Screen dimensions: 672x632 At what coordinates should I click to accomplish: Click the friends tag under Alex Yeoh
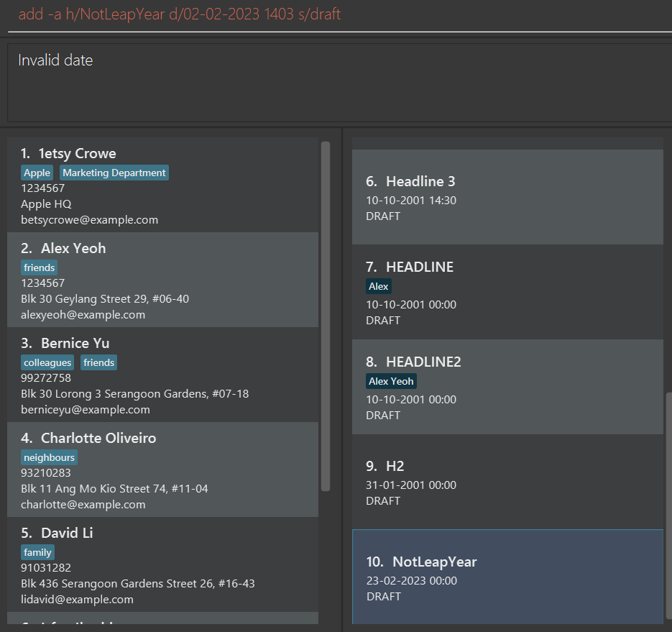39,267
